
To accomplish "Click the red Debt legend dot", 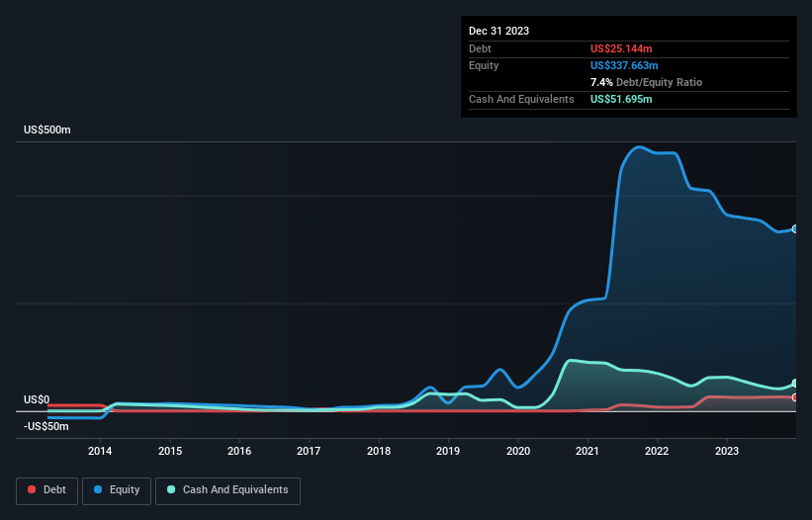I will point(32,489).
